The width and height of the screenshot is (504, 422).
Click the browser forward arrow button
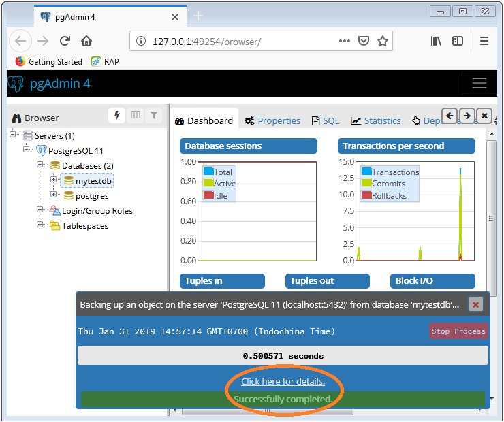pyautogui.click(x=43, y=41)
